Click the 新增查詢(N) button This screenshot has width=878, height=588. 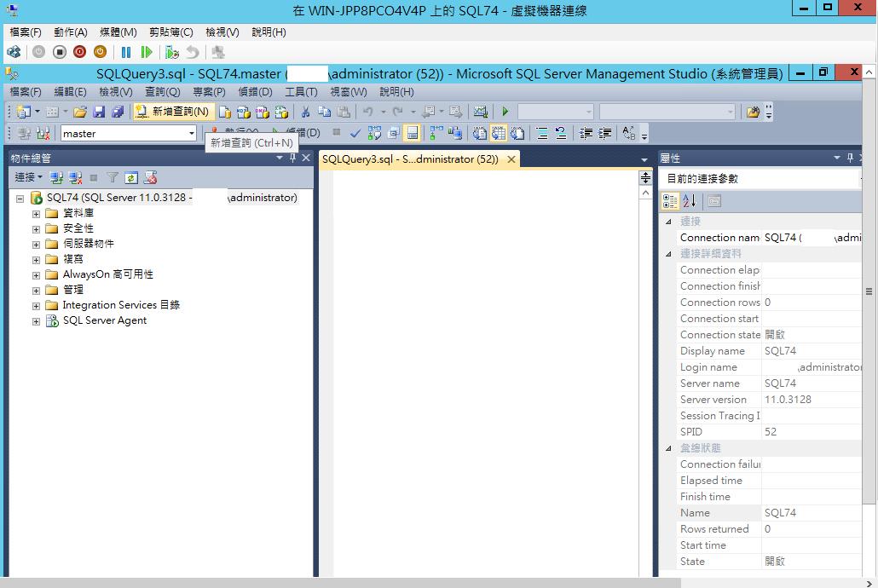174,112
